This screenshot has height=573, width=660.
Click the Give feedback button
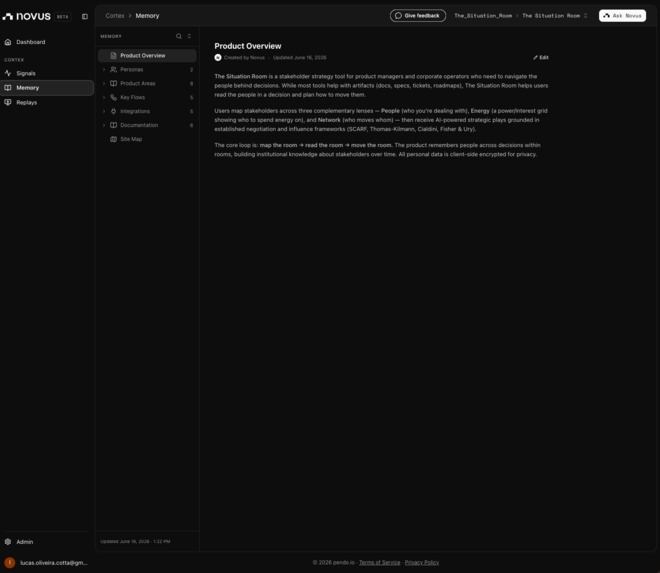[418, 16]
